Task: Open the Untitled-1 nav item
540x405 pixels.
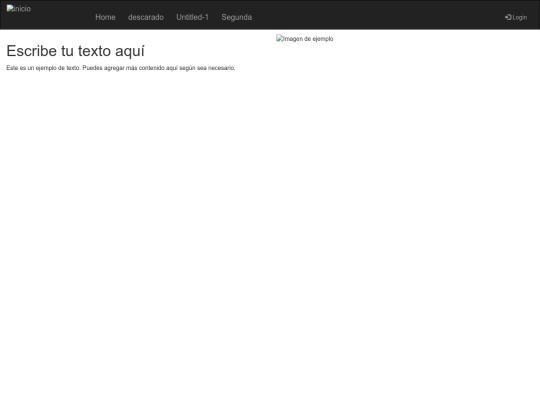Action: pyautogui.click(x=193, y=17)
